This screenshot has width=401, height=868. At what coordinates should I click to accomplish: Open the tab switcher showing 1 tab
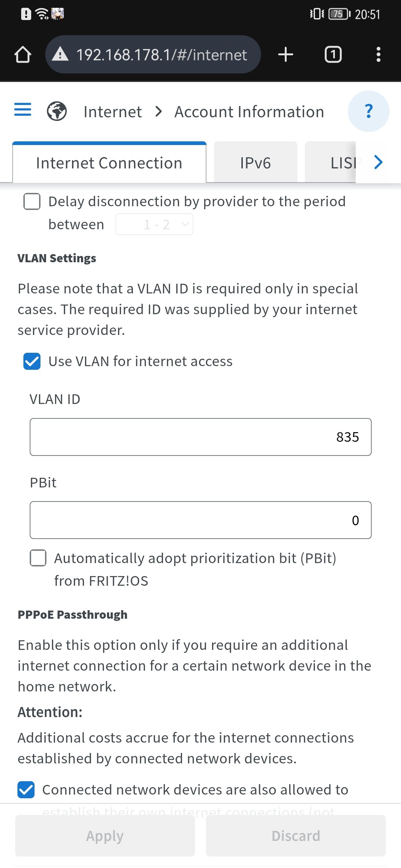coord(333,55)
